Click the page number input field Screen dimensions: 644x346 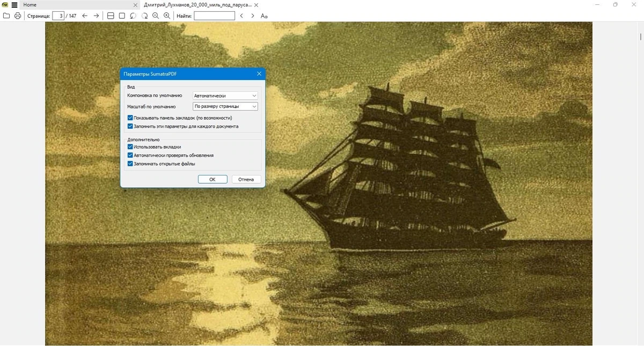click(x=58, y=16)
